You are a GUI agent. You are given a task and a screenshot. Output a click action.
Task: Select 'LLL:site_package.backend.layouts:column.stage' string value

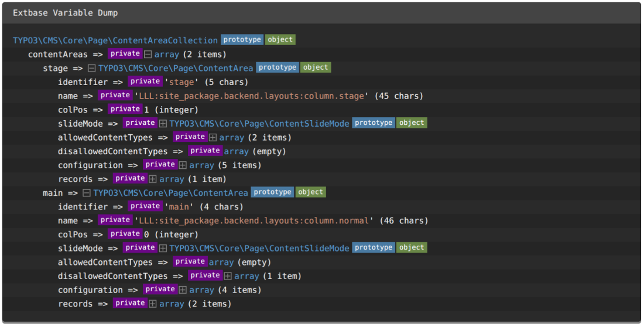click(251, 96)
